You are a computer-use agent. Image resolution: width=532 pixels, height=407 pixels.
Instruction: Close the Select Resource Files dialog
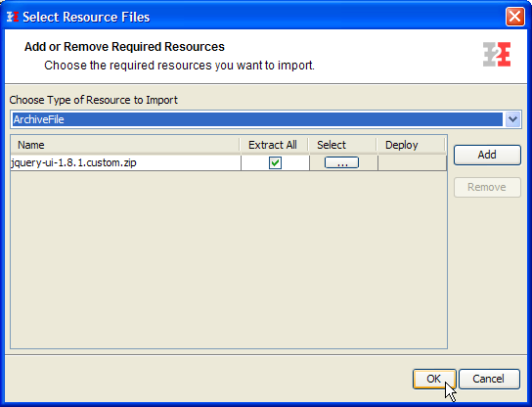514,17
